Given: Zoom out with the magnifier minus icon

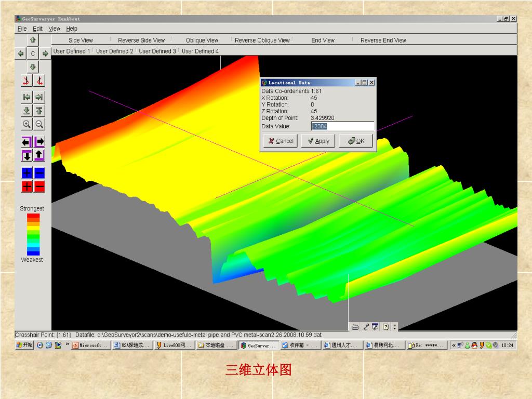Looking at the screenshot, I should [x=39, y=124].
